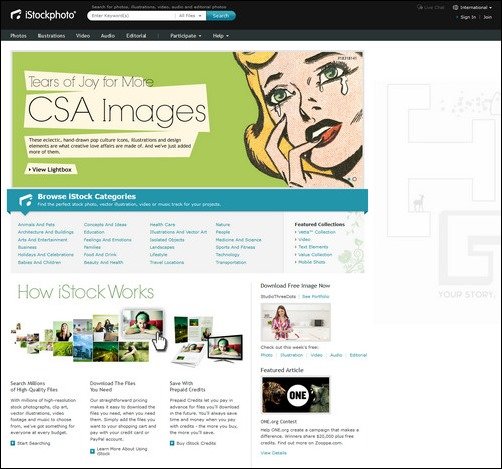Screen dimensions: 502x469
Task: Click the Learn More About Using iStock arrow icon
Action: click(x=92, y=451)
